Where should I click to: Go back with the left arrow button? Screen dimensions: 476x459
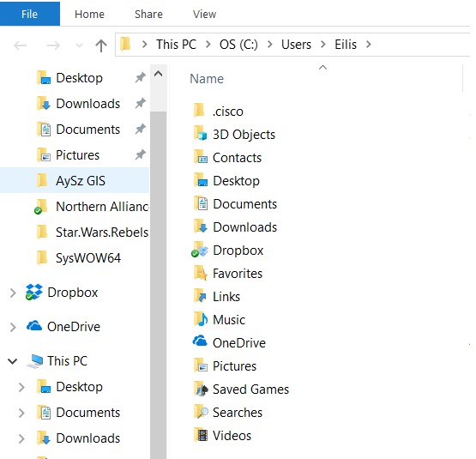click(x=21, y=45)
